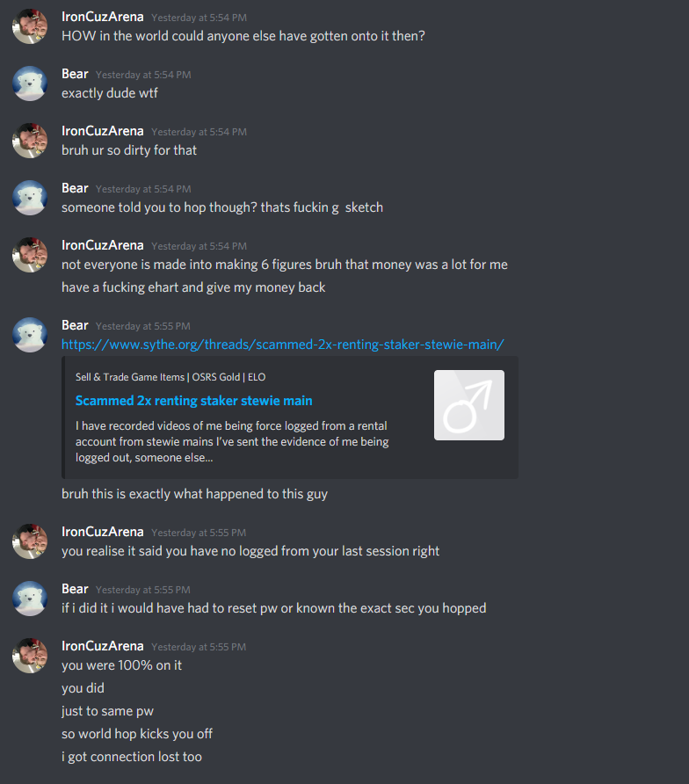Click username IronCuzArena above you were 100% on it

[x=103, y=646]
